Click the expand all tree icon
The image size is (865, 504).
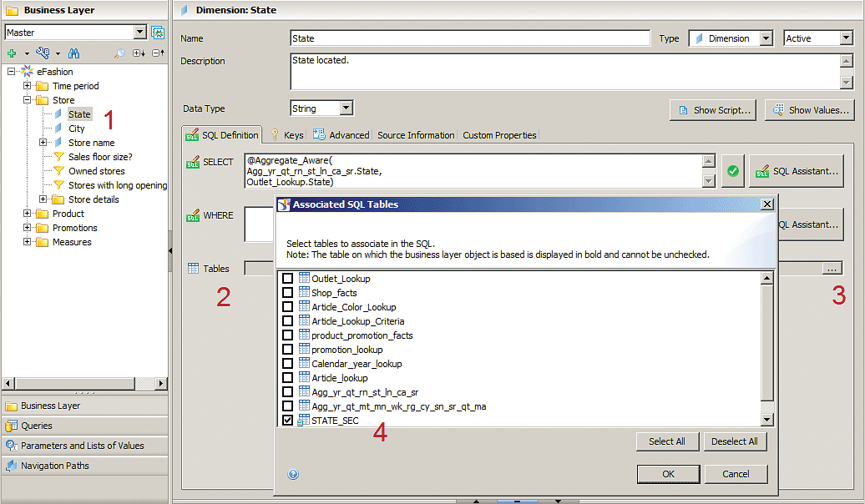(x=139, y=53)
